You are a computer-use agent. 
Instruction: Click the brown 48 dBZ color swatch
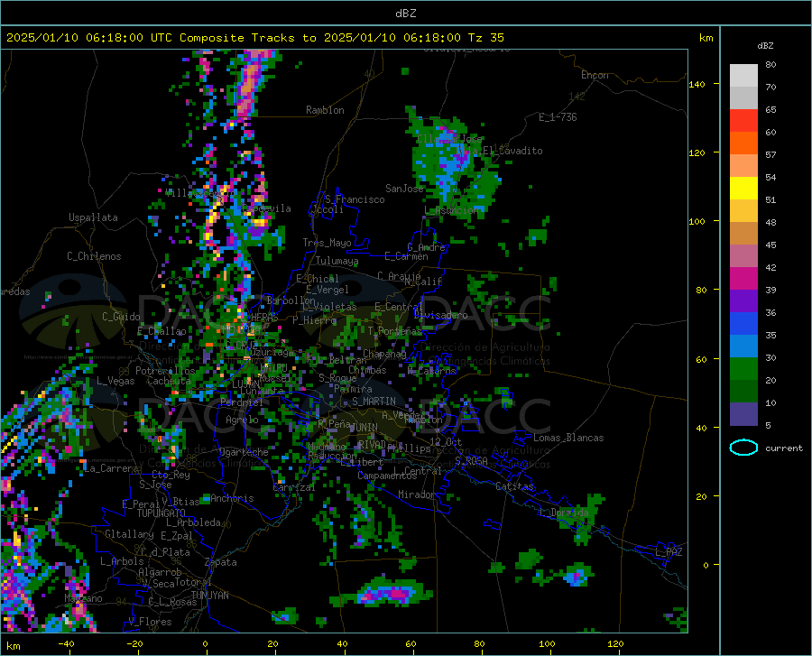click(743, 234)
